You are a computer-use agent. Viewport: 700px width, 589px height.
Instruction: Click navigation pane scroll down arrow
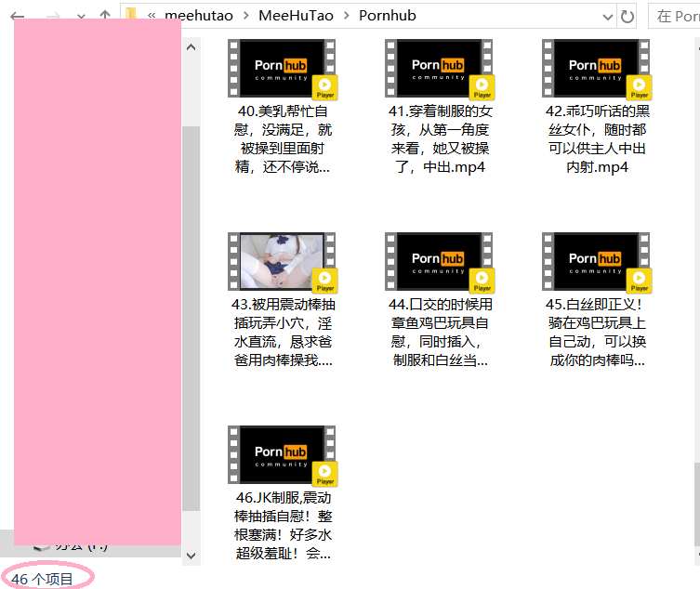click(192, 556)
